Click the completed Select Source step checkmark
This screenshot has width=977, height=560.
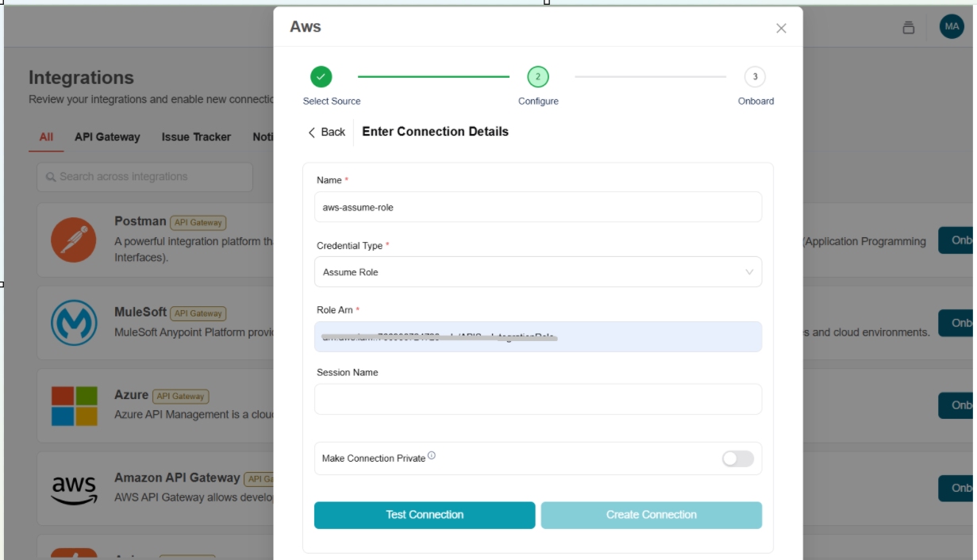(x=321, y=77)
